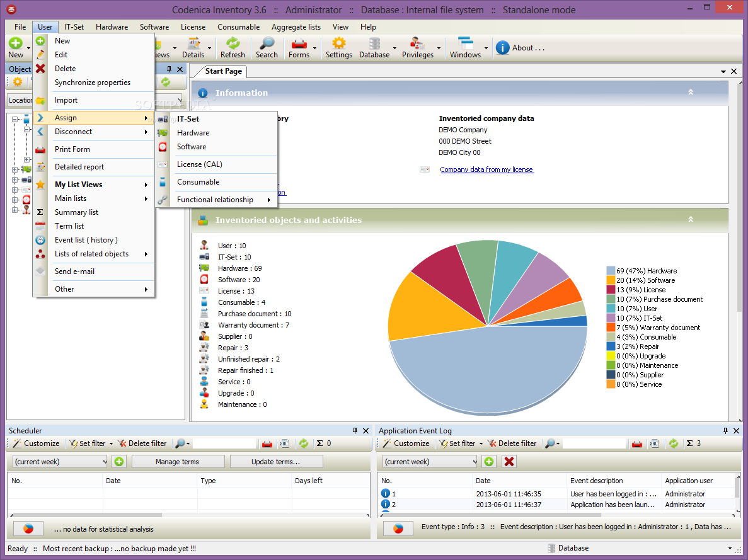This screenshot has width=748, height=560.
Task: Switch to the Start Page tab
Action: [x=223, y=71]
